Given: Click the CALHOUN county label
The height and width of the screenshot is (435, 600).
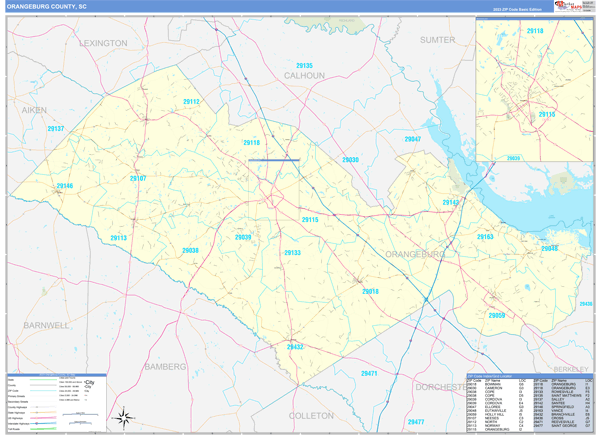Looking at the screenshot, I should [x=304, y=75].
